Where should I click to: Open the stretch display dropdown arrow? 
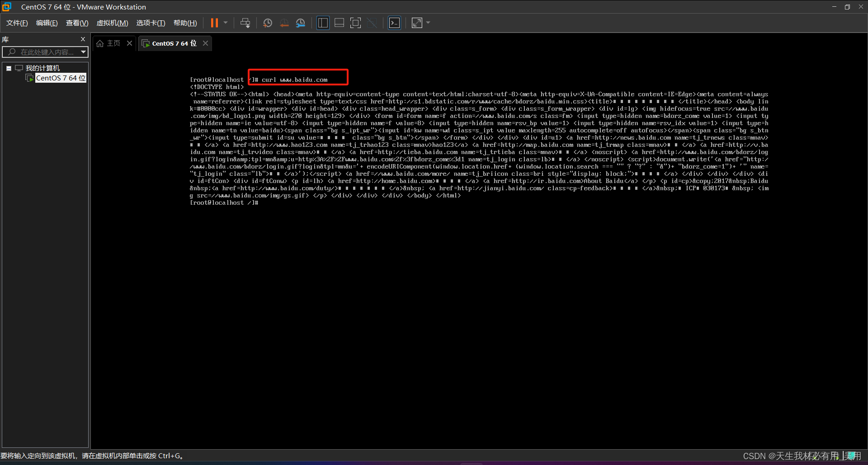(428, 23)
